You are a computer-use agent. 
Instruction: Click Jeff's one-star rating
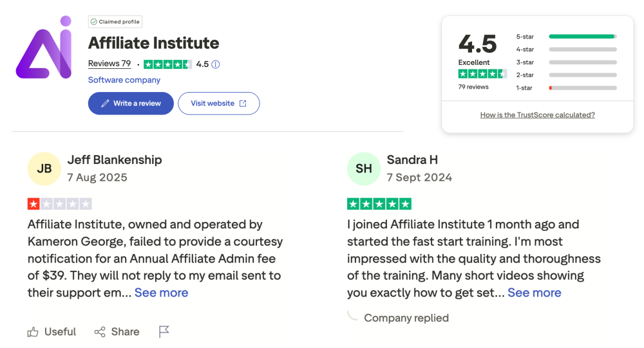(x=59, y=204)
